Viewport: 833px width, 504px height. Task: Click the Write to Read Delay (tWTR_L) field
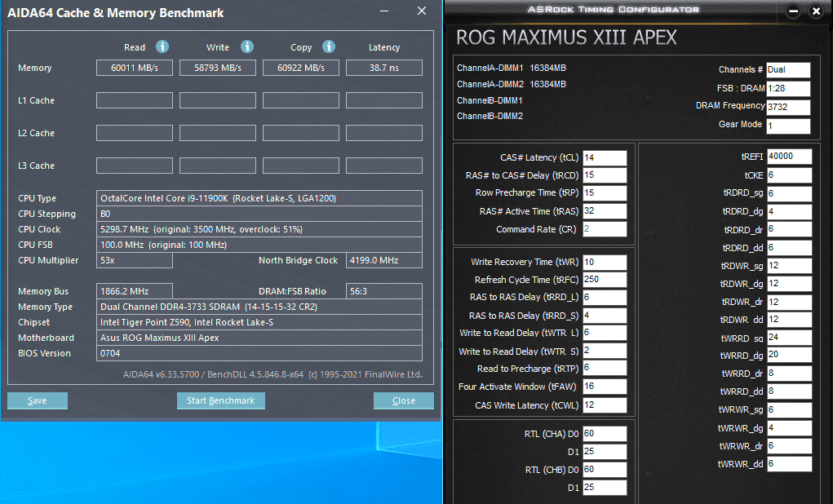click(x=605, y=333)
